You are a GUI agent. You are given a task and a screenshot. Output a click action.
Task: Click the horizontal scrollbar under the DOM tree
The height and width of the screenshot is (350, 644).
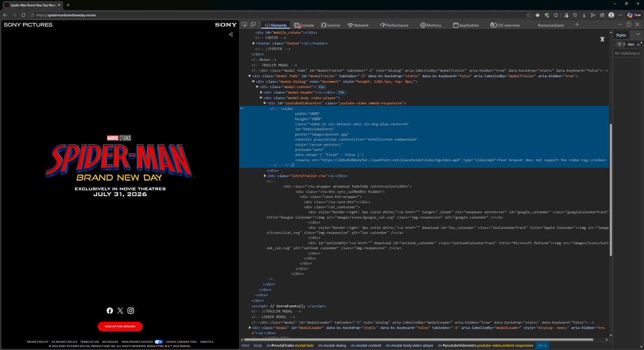pos(419,340)
